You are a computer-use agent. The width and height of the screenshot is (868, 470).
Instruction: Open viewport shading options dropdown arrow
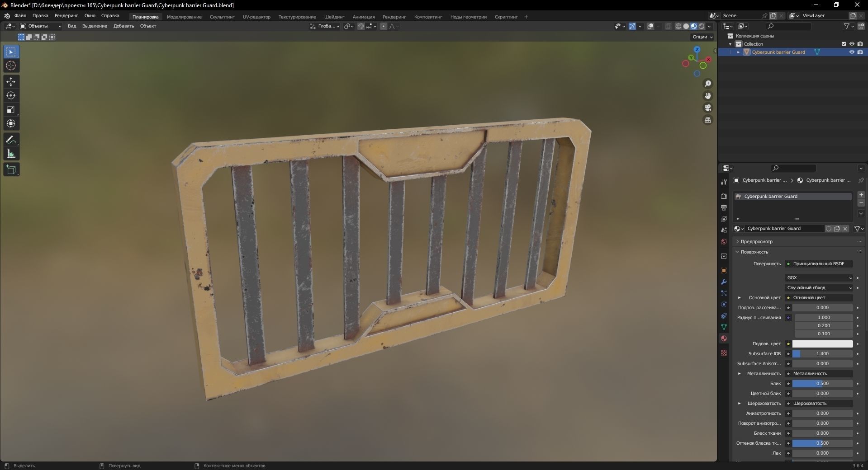[709, 26]
